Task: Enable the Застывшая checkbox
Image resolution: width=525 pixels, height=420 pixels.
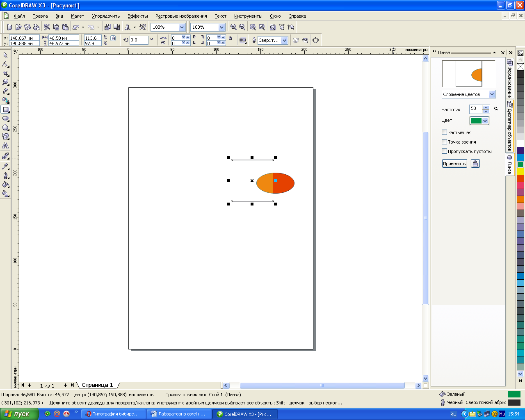Action: (444, 132)
